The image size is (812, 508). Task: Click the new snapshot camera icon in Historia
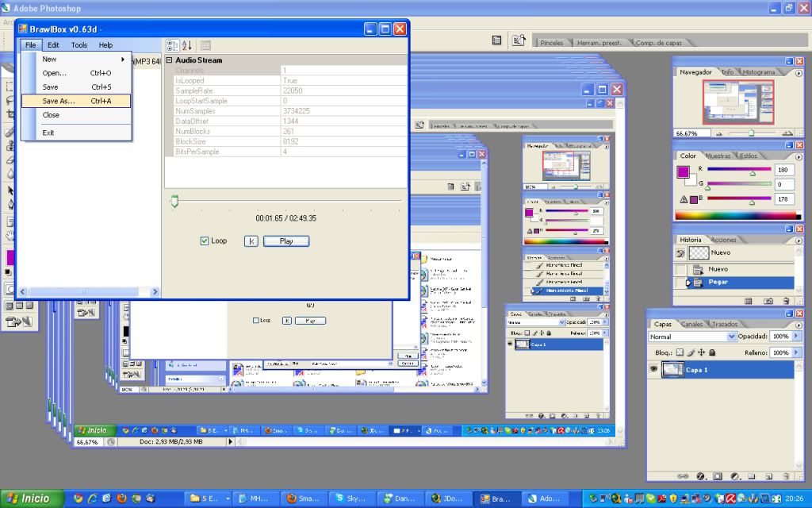pos(768,301)
